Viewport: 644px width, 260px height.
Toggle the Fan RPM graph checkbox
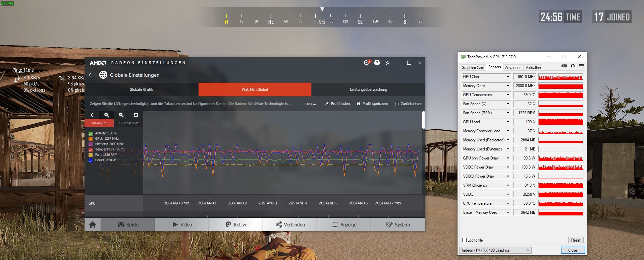click(91, 155)
